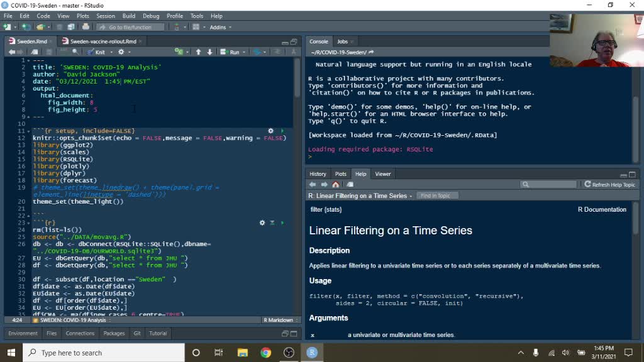Create a new file with the toolbar icon
The image size is (644, 362).
point(7,27)
